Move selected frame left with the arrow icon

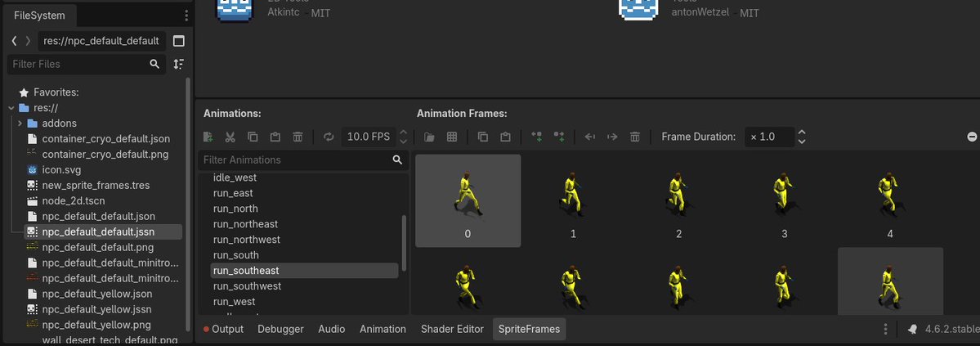[x=589, y=137]
